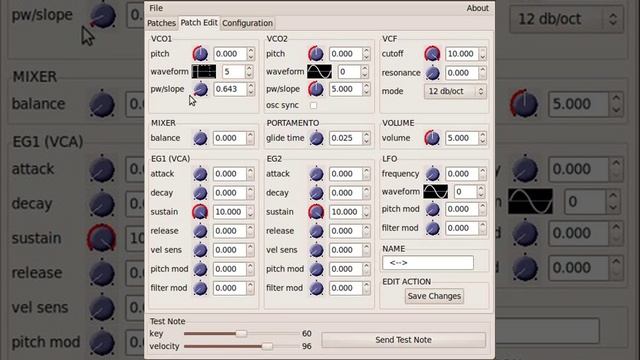Click the EG2 decay knob

pyautogui.click(x=316, y=193)
